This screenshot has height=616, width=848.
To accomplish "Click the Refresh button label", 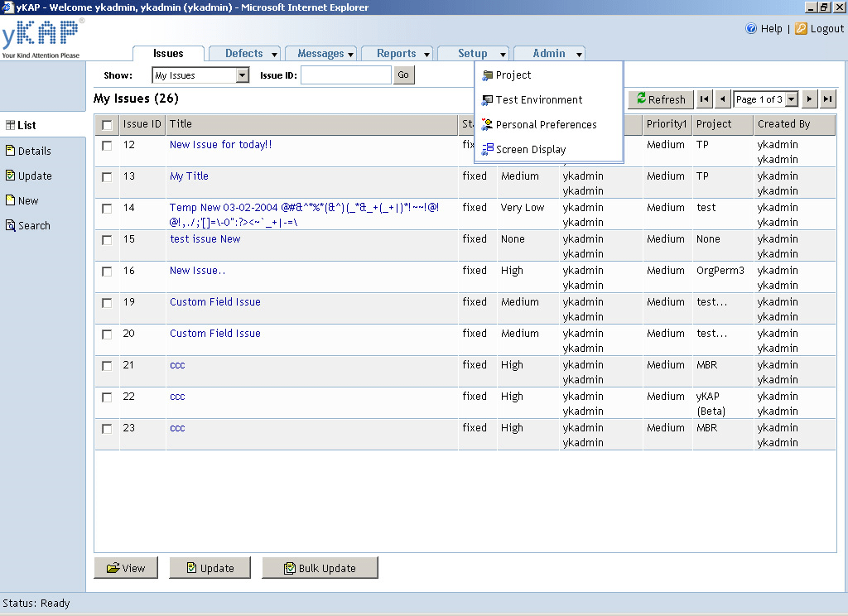I will 667,99.
